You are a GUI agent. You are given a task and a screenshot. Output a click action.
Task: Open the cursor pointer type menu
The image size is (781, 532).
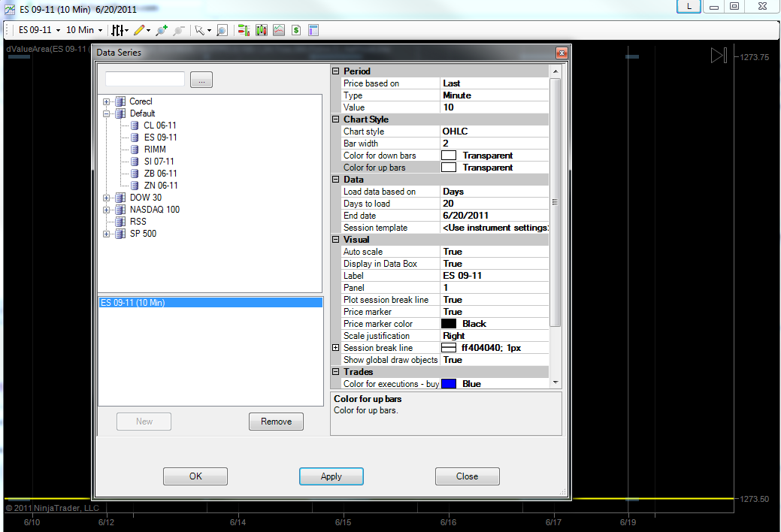click(x=203, y=30)
